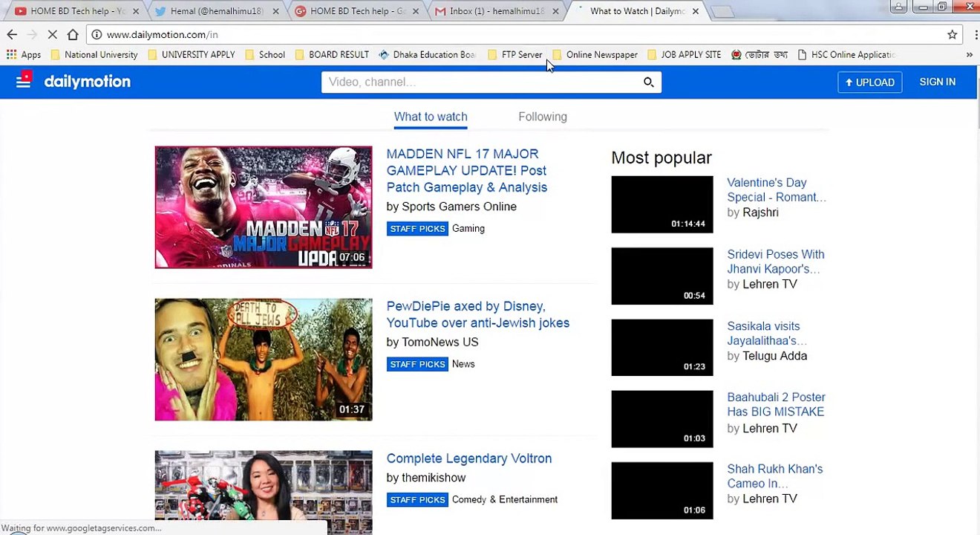Open Valentine's Day Special title link

[777, 189]
